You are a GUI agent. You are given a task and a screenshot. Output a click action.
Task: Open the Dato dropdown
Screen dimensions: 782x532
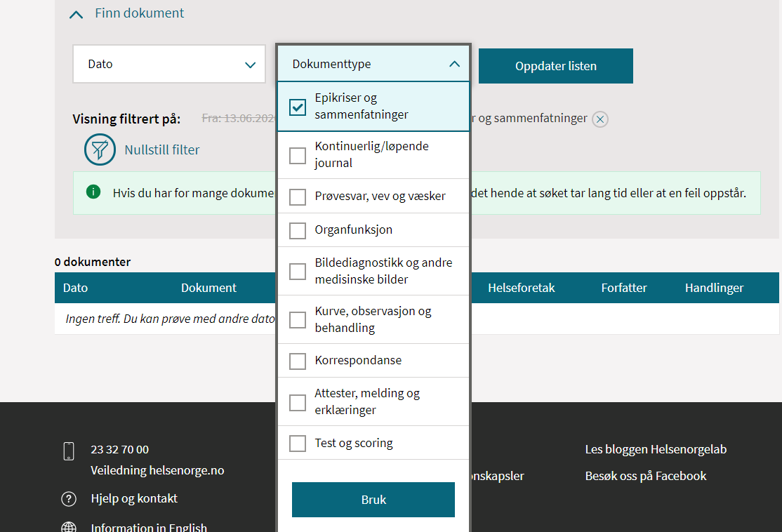pos(169,64)
